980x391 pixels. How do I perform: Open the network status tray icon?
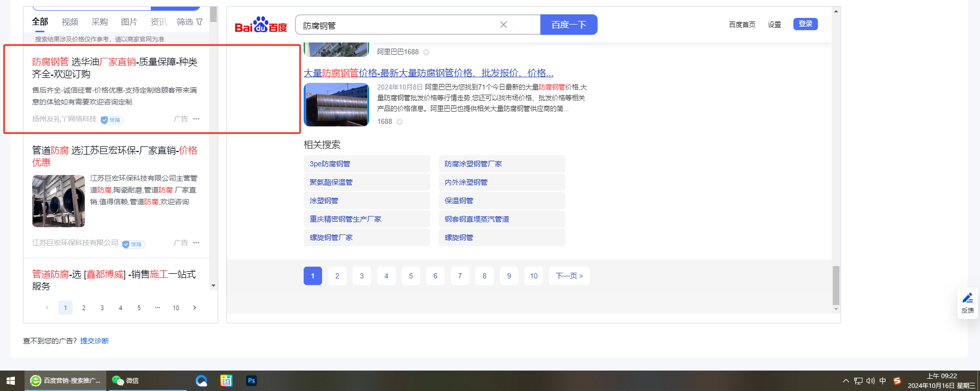pyautogui.click(x=858, y=381)
